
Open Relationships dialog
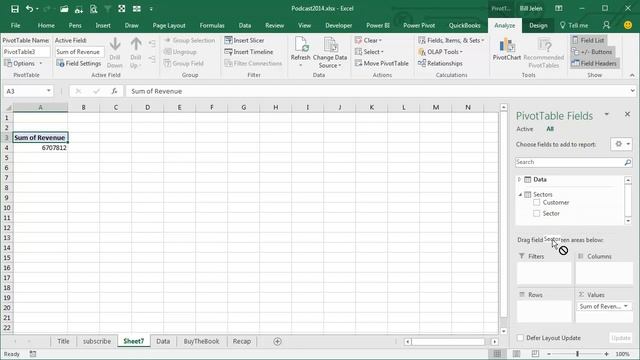[440, 63]
